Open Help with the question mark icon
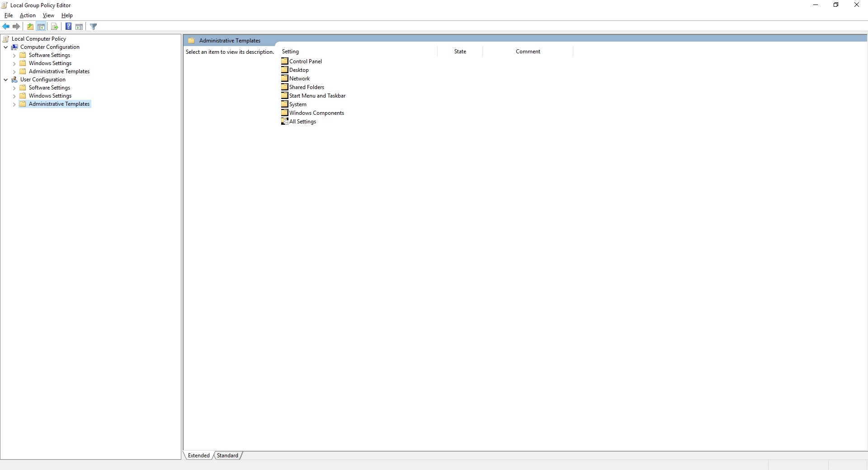Screen dimensions: 868x470 [68, 27]
